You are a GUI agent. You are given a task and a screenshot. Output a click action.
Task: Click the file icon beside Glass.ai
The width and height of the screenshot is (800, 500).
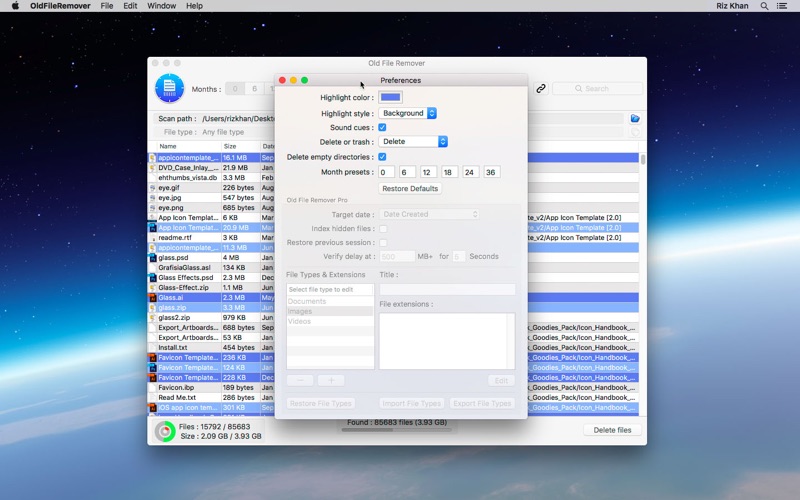[152, 297]
